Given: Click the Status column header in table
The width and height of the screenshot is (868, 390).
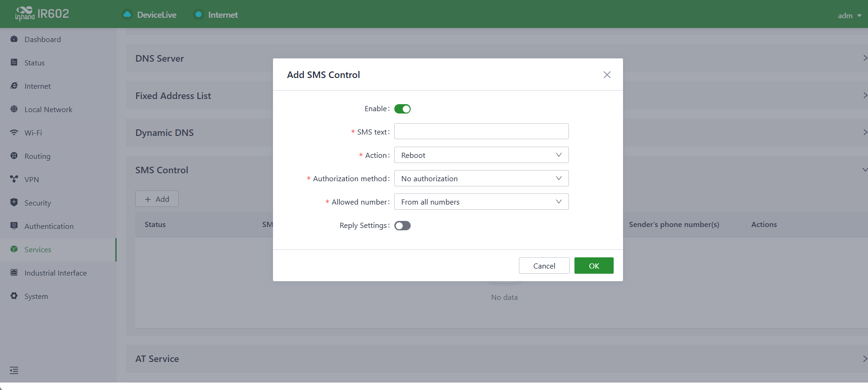Looking at the screenshot, I should [155, 225].
